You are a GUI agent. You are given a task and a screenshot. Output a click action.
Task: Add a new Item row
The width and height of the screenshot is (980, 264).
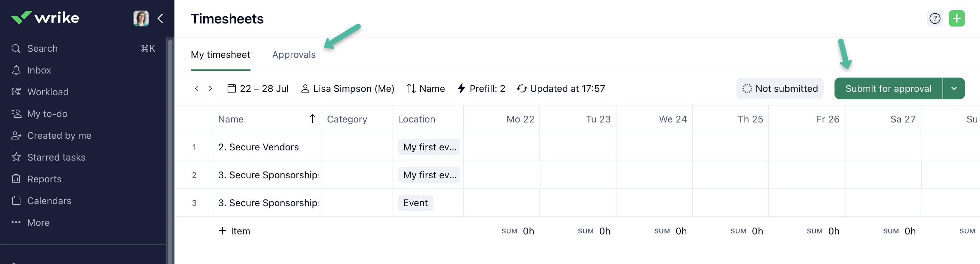[x=234, y=231]
